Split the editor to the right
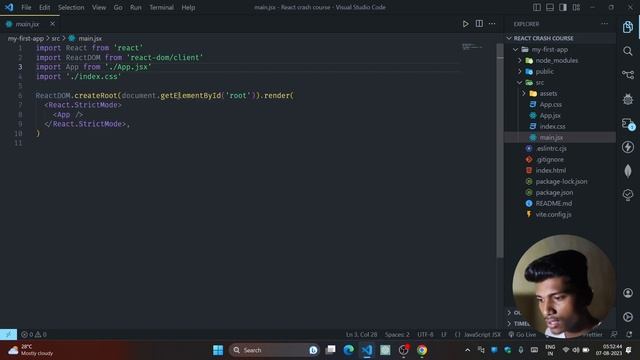This screenshot has width=640, height=360. (479, 24)
